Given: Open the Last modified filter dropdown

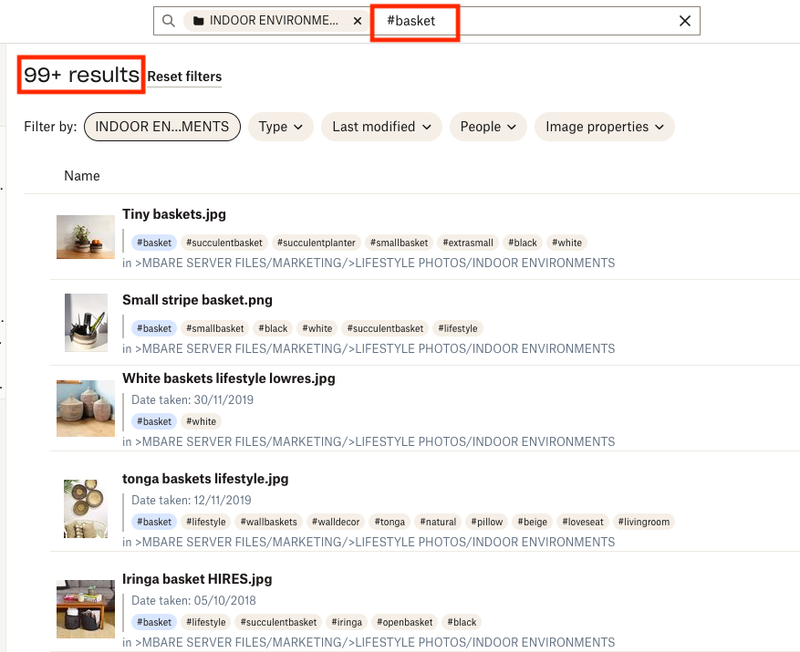Looking at the screenshot, I should click(382, 127).
